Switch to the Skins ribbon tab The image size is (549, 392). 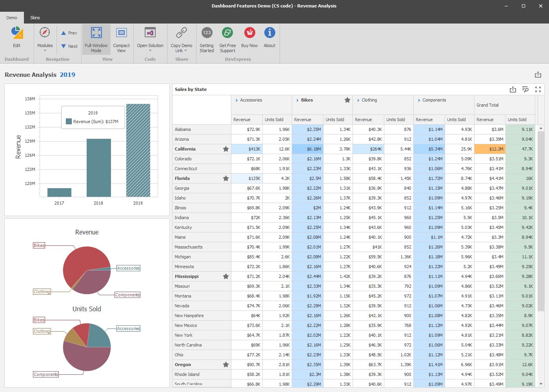point(35,18)
